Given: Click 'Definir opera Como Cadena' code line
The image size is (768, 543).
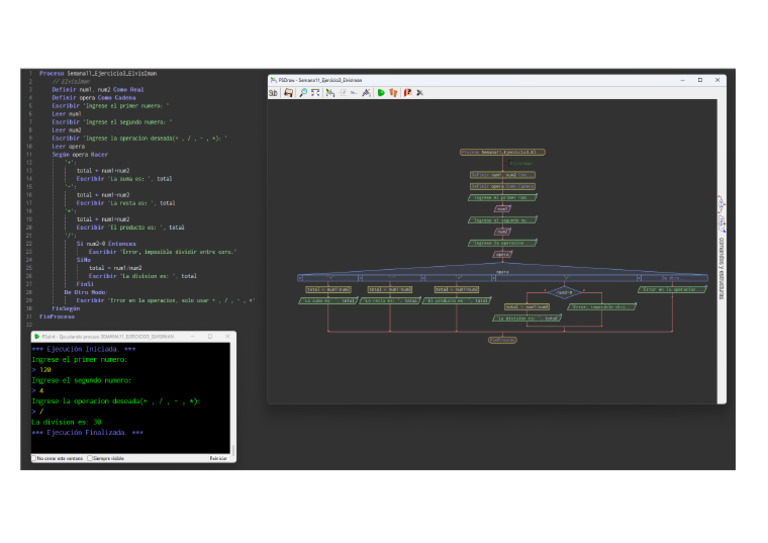Looking at the screenshot, I should [x=94, y=97].
